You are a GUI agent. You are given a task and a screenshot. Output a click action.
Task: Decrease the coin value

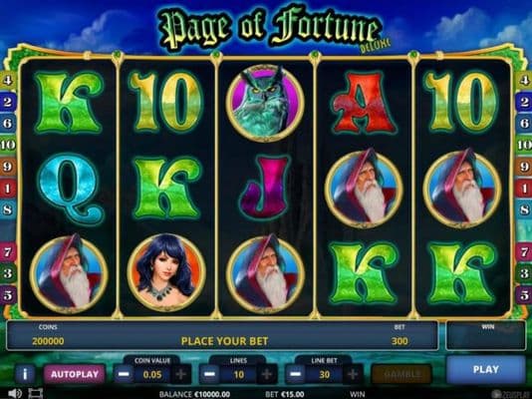[124, 374]
